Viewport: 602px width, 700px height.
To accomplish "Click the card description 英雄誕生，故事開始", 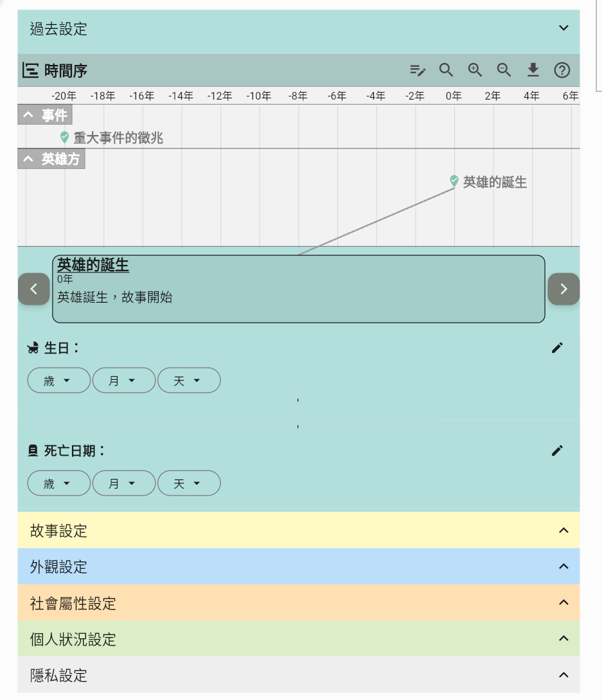I will coord(115,298).
